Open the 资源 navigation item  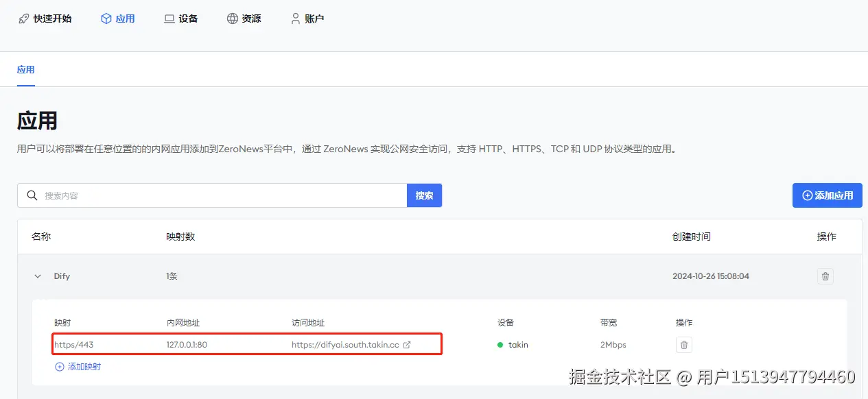point(244,19)
